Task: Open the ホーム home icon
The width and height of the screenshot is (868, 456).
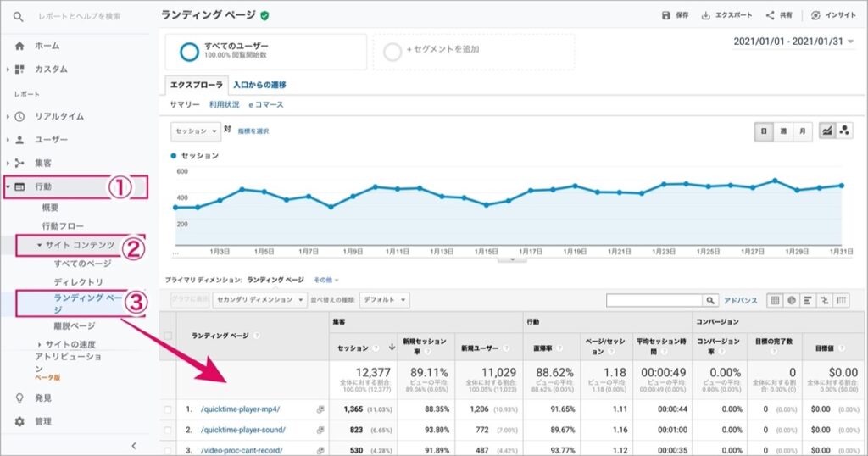Action: 20,46
